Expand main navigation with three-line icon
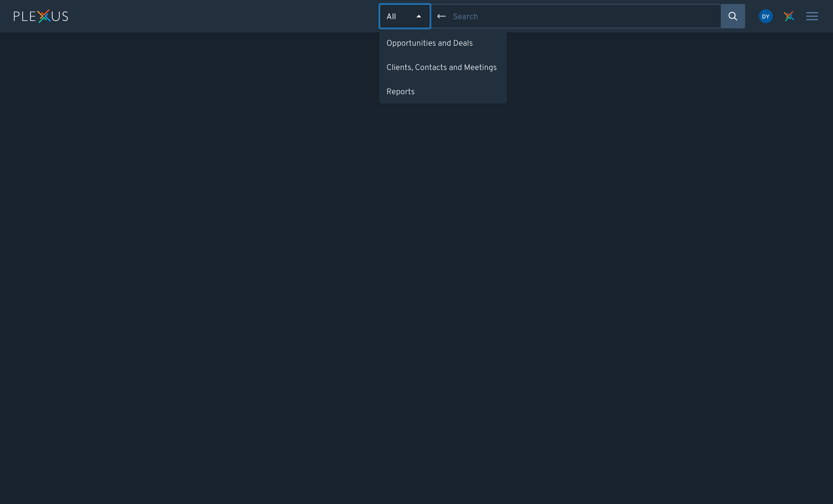833x504 pixels. coord(812,16)
